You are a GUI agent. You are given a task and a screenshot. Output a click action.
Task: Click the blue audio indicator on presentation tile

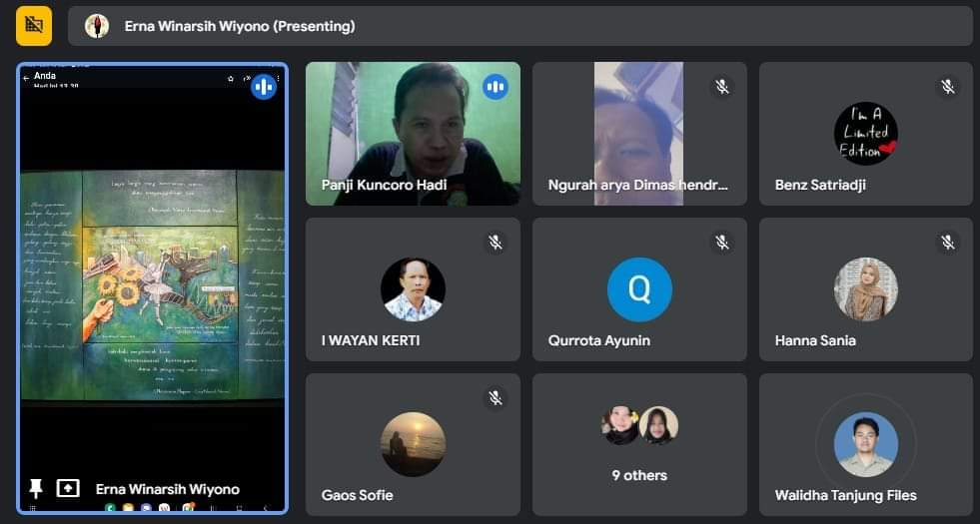(264, 87)
